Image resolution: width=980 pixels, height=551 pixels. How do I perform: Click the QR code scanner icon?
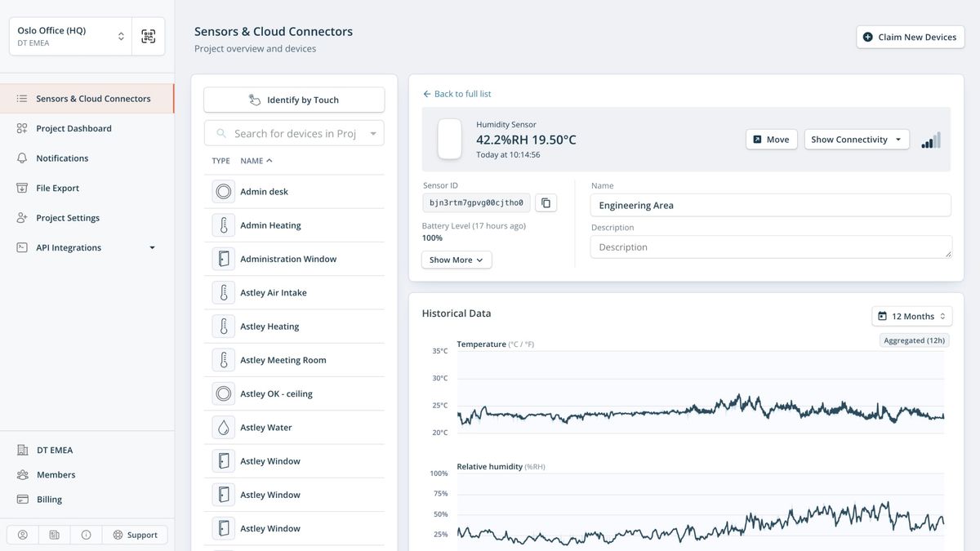click(148, 37)
